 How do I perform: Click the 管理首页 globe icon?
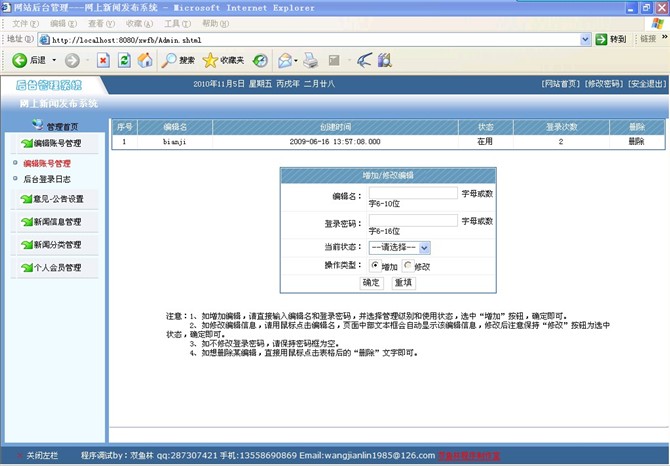38,124
